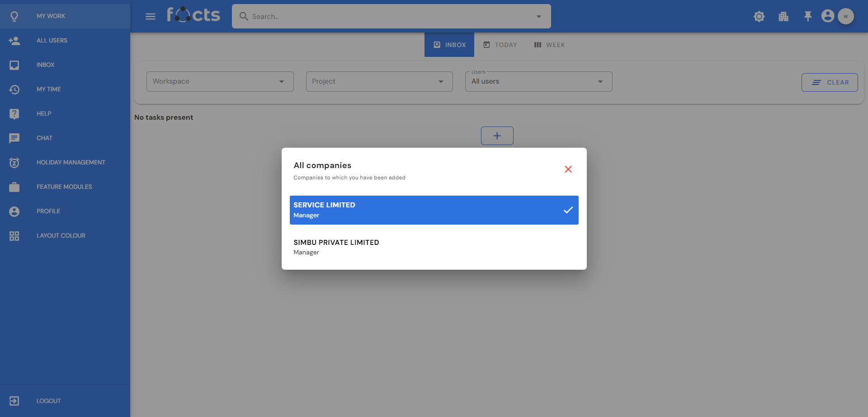The width and height of the screenshot is (868, 417).
Task: Choose SIMBU PRIVATE LIMITED company
Action: click(434, 247)
